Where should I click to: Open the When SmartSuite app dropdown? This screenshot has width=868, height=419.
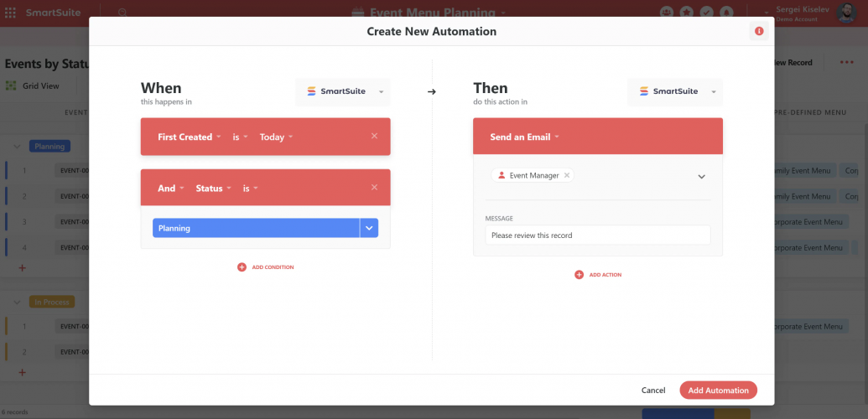click(343, 91)
